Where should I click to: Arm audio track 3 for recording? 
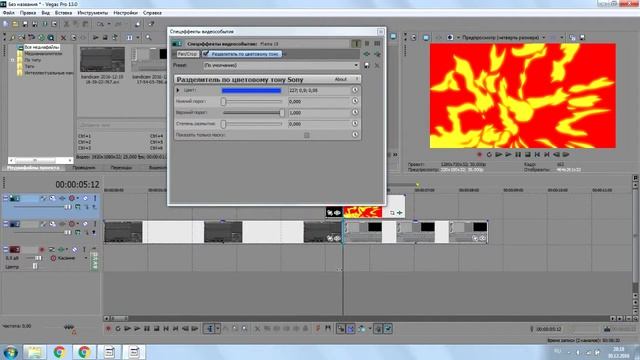pos(42,249)
